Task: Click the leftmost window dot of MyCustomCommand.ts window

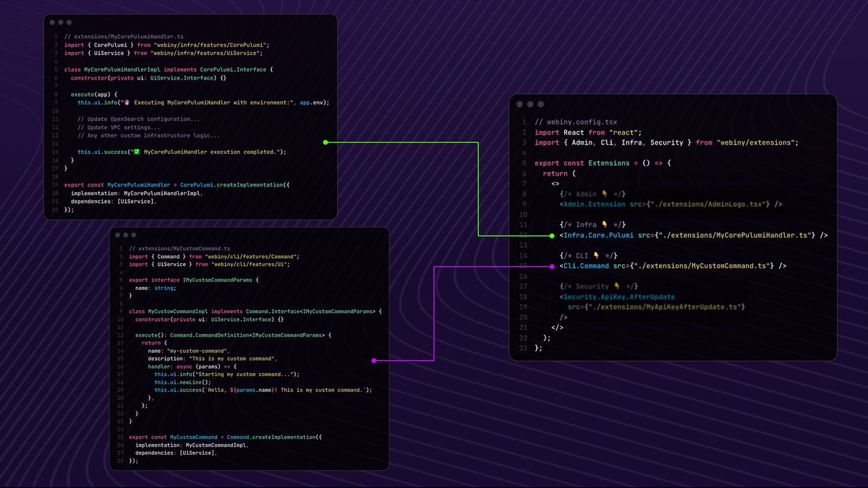Action: pos(117,235)
